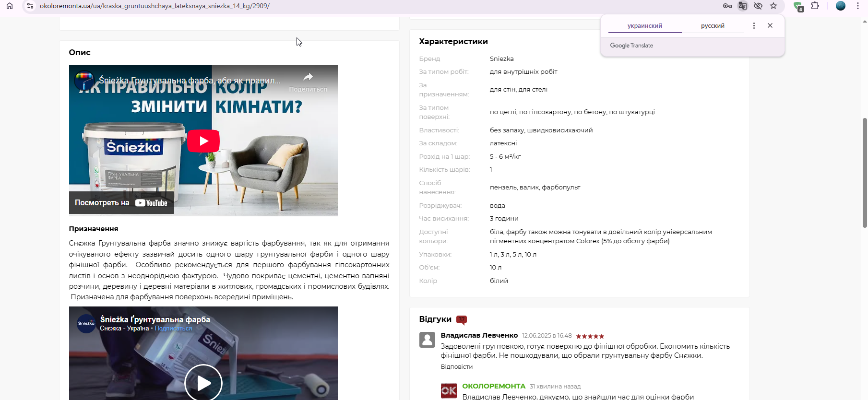The width and height of the screenshot is (868, 400).
Task: Click the білий color value
Action: pyautogui.click(x=499, y=281)
